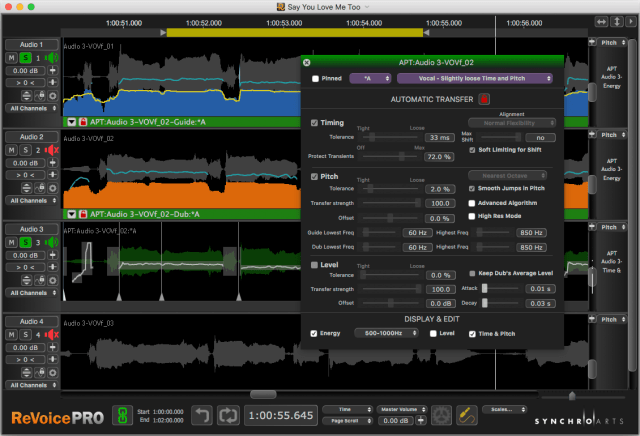Click Audio 1 record target icon
The image size is (640, 436).
[53, 96]
